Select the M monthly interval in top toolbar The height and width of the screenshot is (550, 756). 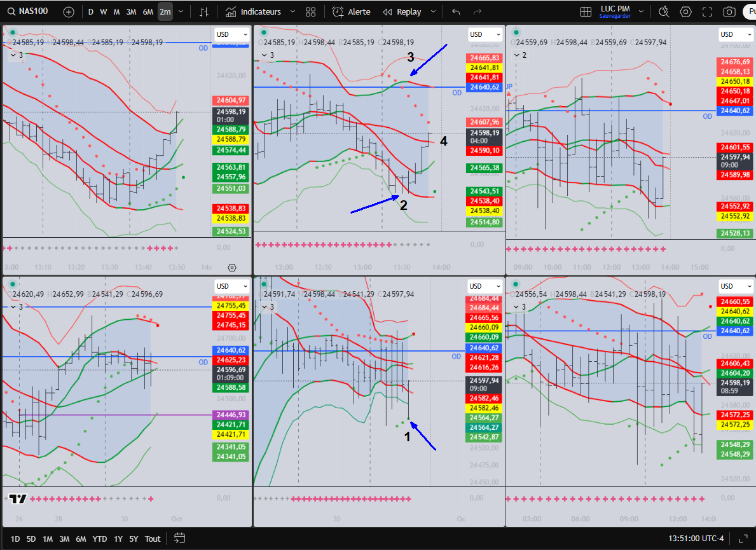click(116, 11)
